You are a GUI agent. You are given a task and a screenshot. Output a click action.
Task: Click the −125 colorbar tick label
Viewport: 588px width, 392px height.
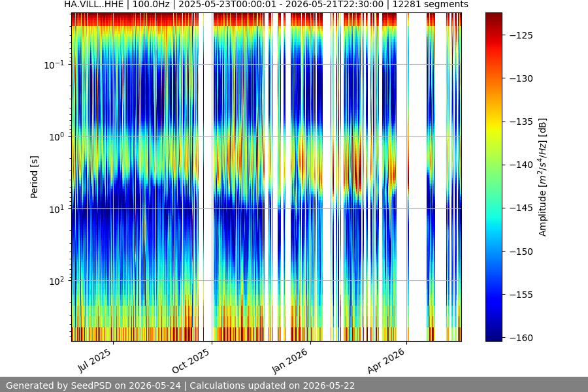point(521,35)
